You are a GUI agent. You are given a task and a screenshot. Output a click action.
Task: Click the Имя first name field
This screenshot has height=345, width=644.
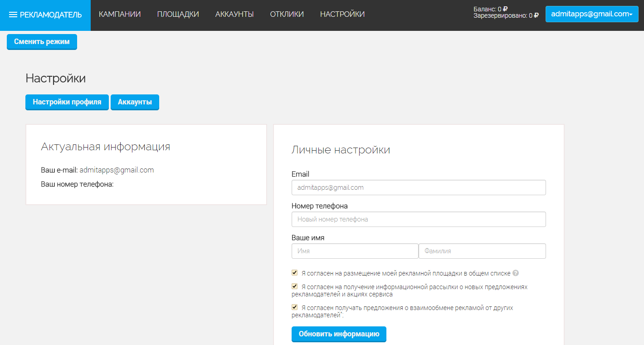355,251
